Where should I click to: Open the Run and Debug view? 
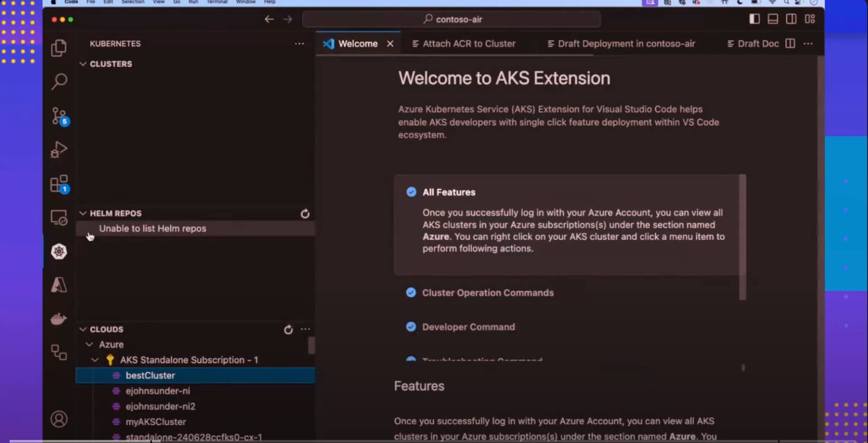pyautogui.click(x=59, y=149)
